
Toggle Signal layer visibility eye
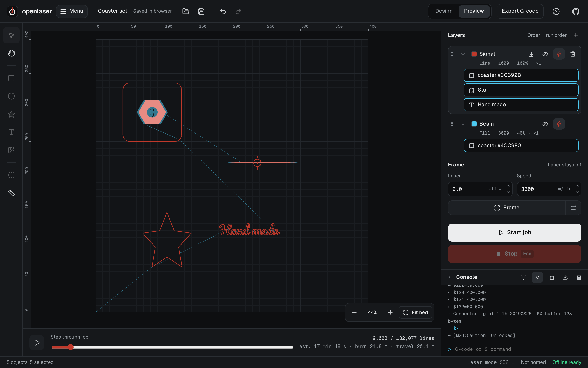(545, 54)
